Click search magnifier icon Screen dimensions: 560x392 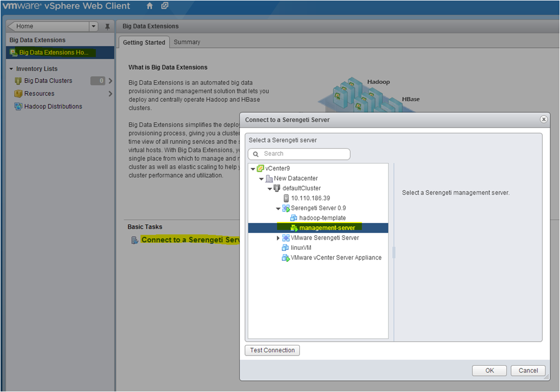[x=256, y=154]
